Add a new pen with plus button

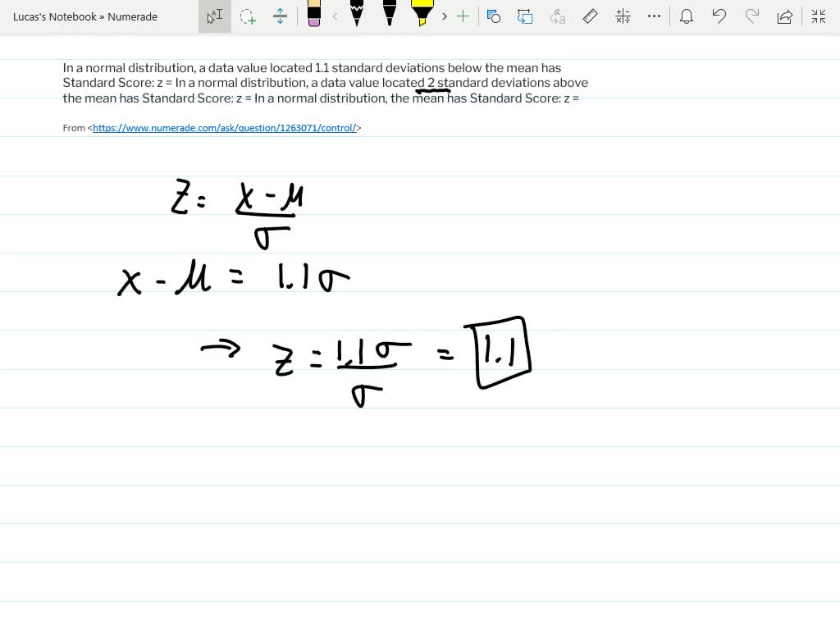463,16
